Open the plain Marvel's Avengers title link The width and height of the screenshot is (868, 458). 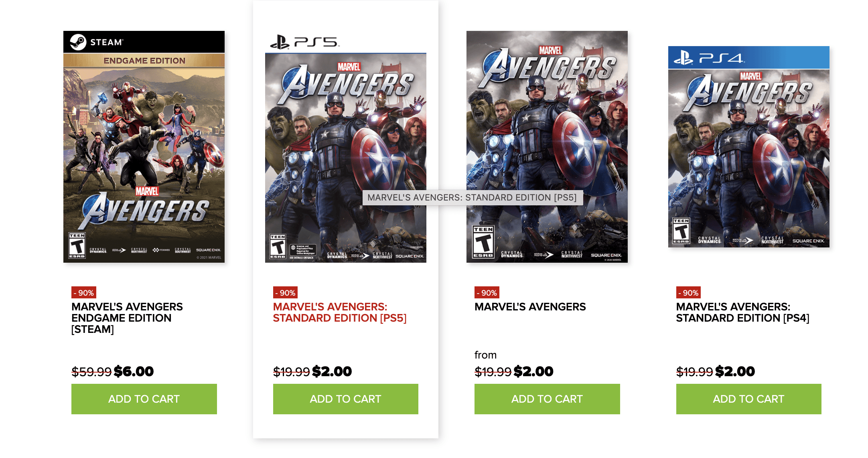click(530, 307)
